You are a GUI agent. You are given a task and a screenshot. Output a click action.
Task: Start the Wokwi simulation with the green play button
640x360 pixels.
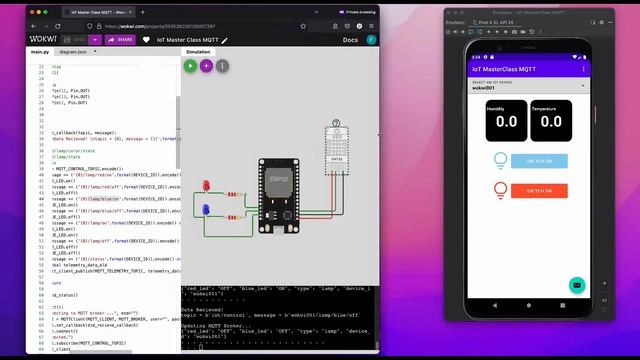pos(190,66)
